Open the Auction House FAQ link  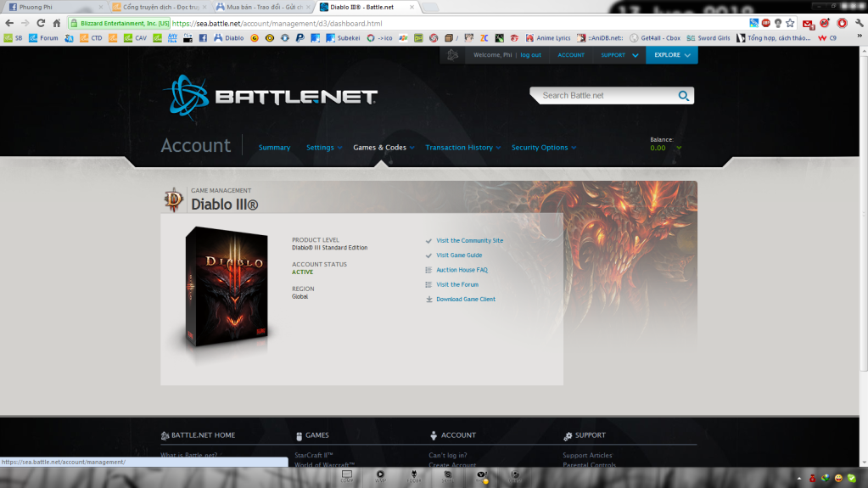point(462,270)
